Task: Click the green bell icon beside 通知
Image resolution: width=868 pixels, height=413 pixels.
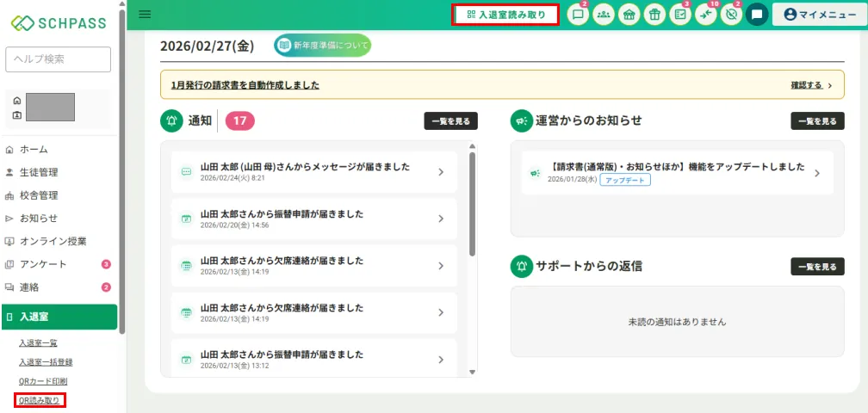Action: (x=171, y=121)
